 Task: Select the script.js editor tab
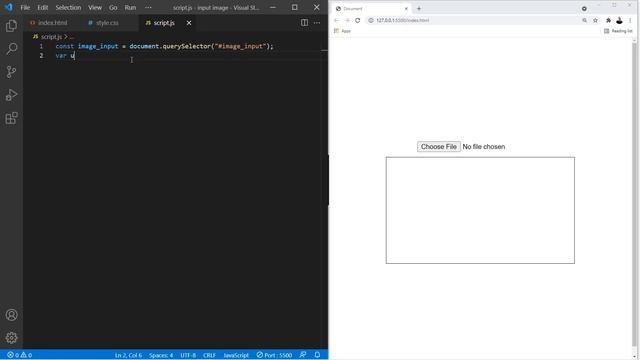163,23
